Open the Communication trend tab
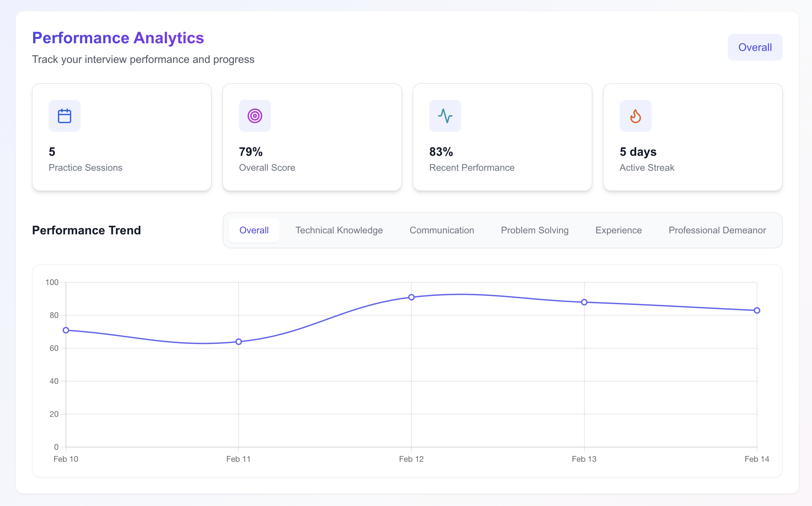812x506 pixels. pos(442,230)
